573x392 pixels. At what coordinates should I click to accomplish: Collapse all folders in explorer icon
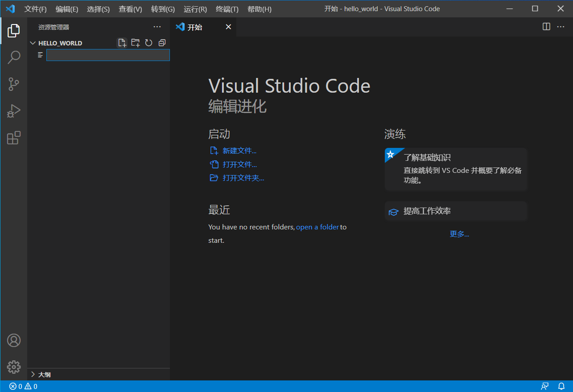coord(162,43)
